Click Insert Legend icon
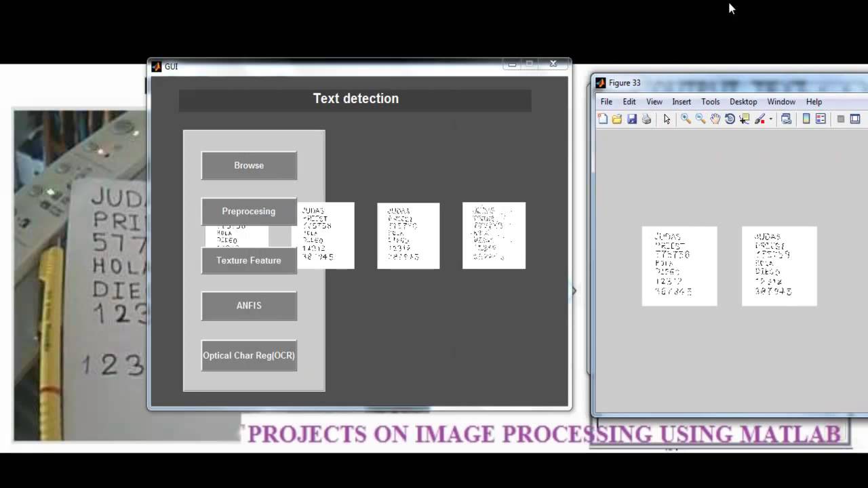This screenshot has width=868, height=488. tap(821, 119)
